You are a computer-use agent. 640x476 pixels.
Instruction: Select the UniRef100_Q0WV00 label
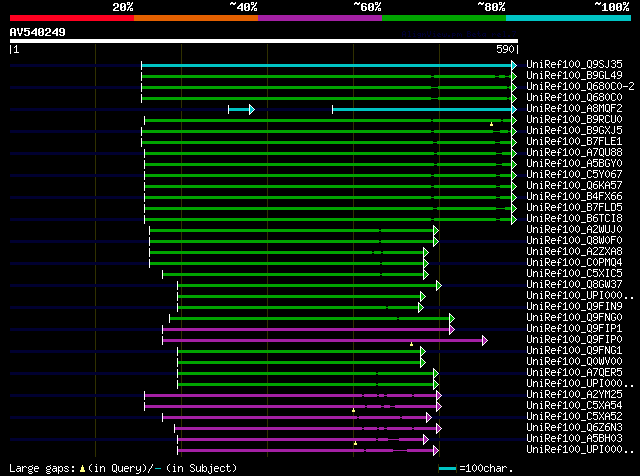(x=574, y=362)
